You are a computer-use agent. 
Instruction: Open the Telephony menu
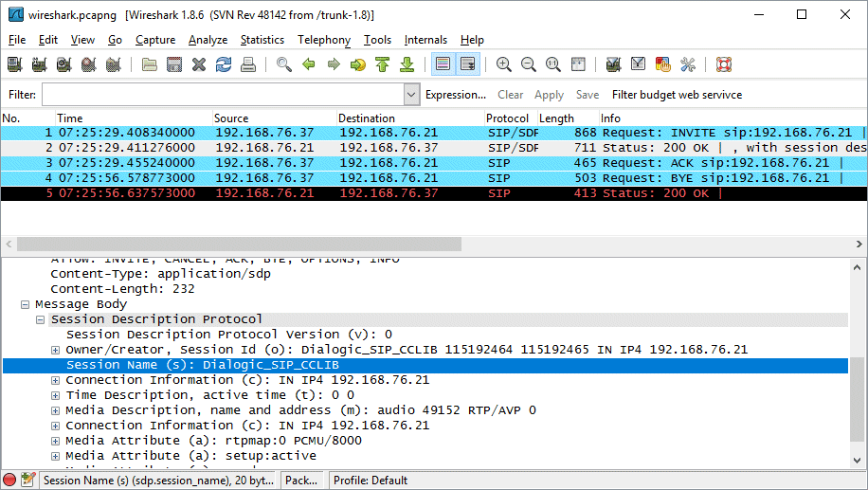[x=323, y=40]
